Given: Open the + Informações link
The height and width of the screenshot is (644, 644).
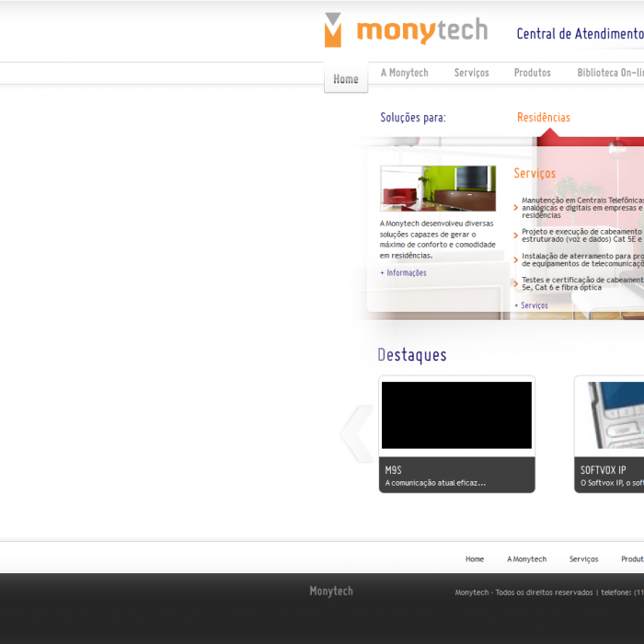Looking at the screenshot, I should click(403, 272).
